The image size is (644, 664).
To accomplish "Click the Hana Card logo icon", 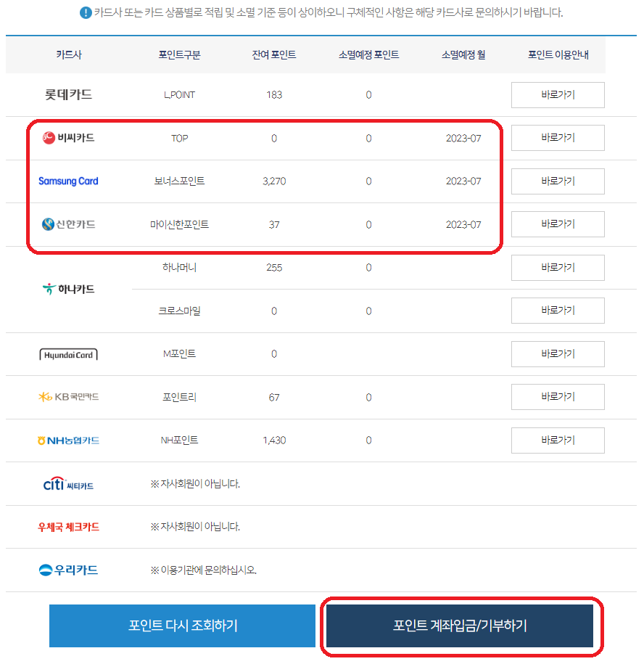I will click(48, 286).
